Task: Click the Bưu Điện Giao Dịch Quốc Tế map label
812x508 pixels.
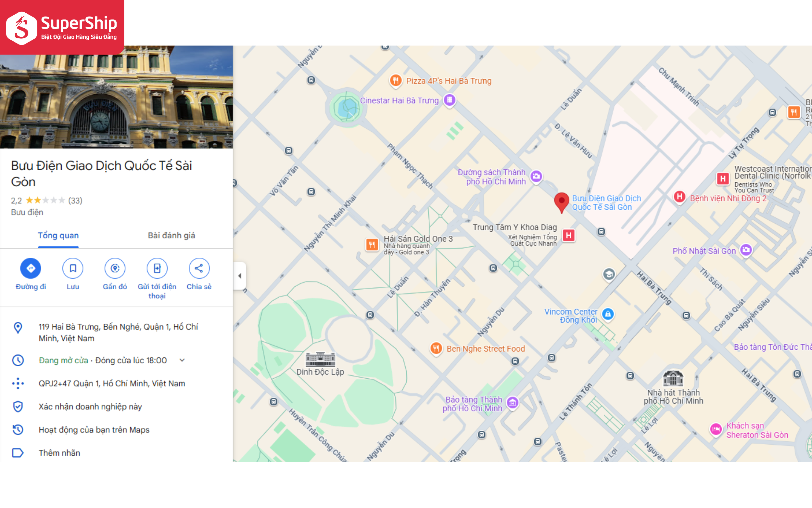Action: 606,202
